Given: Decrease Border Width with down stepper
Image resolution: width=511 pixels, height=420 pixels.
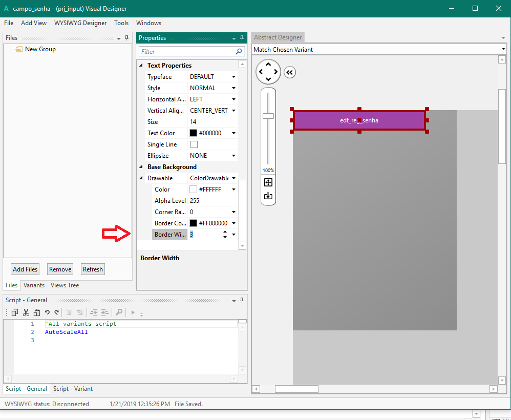Looking at the screenshot, I should 225,237.
